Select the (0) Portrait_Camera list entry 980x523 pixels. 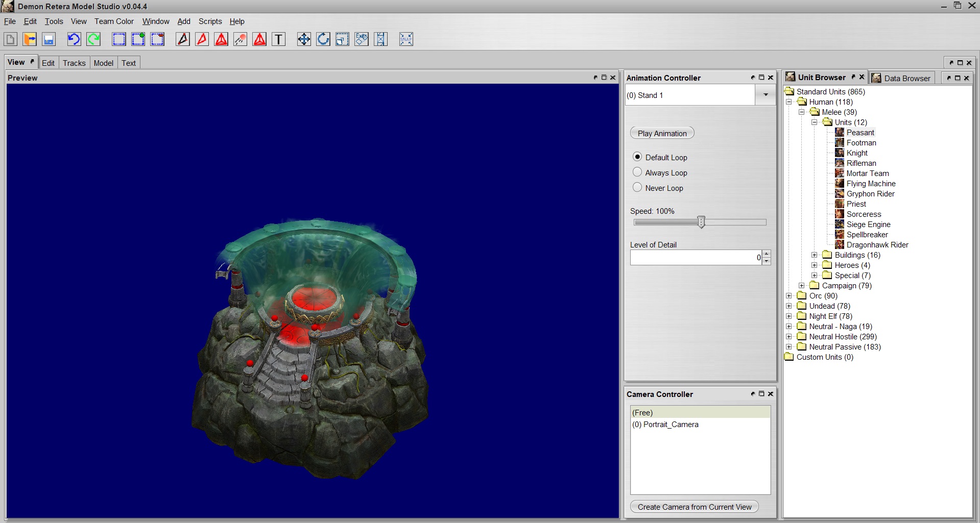[700, 425]
